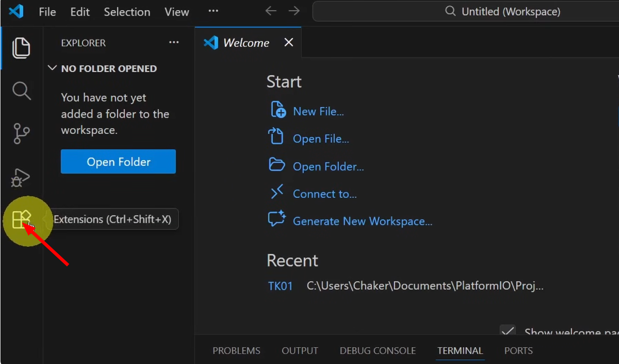Go back with the left arrow
Viewport: 619px width, 364px height.
270,11
